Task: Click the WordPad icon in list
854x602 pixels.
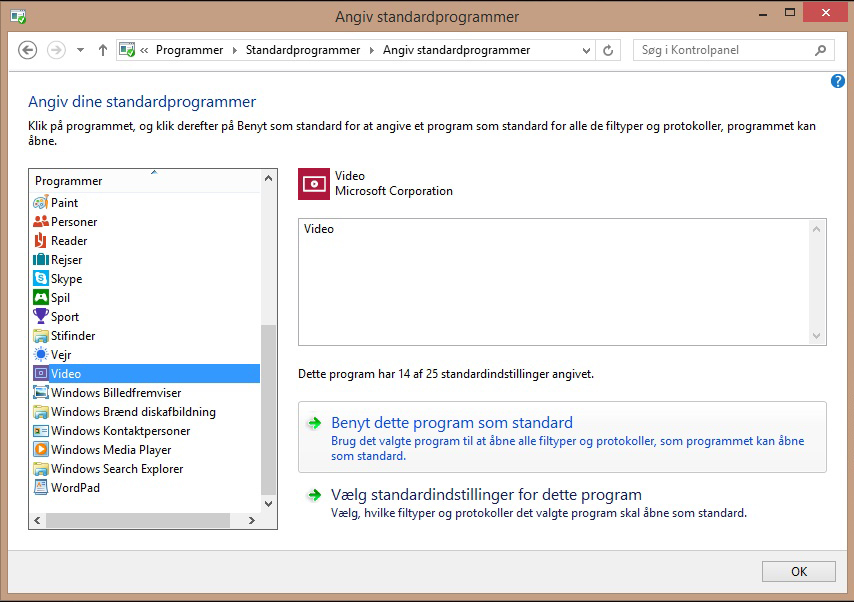Action: coord(41,488)
